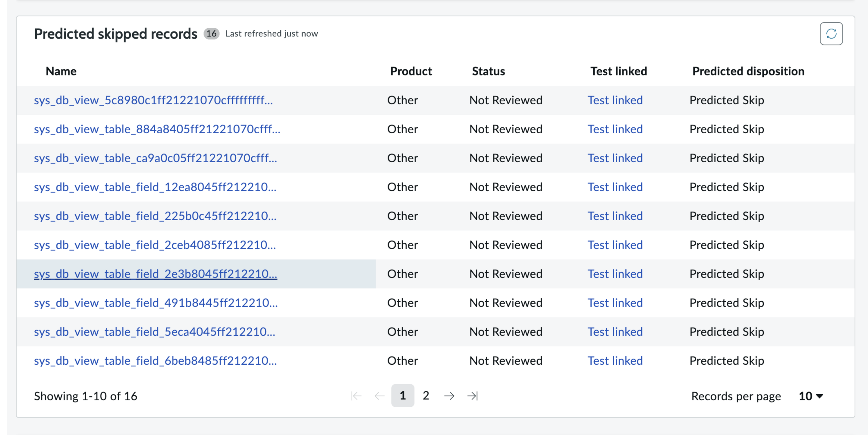Click Test linked for field_225b0c45 row
Screen dimensions: 868x435
615,216
